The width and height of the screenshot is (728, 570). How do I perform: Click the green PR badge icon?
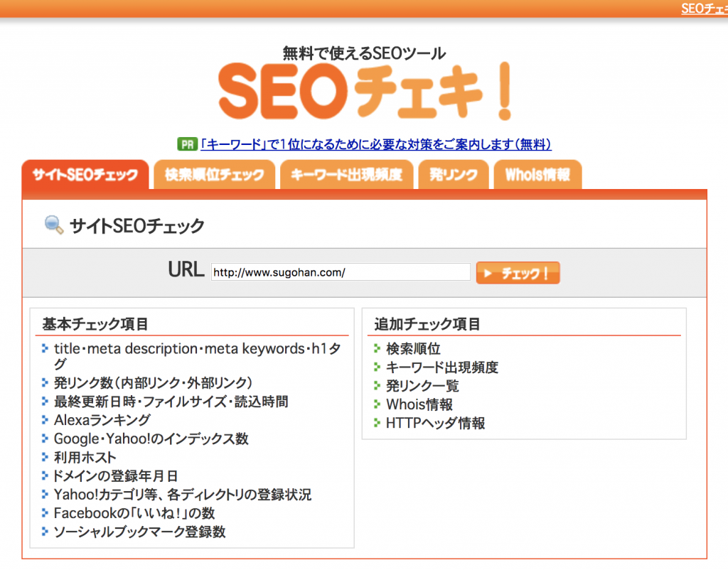[x=187, y=144]
